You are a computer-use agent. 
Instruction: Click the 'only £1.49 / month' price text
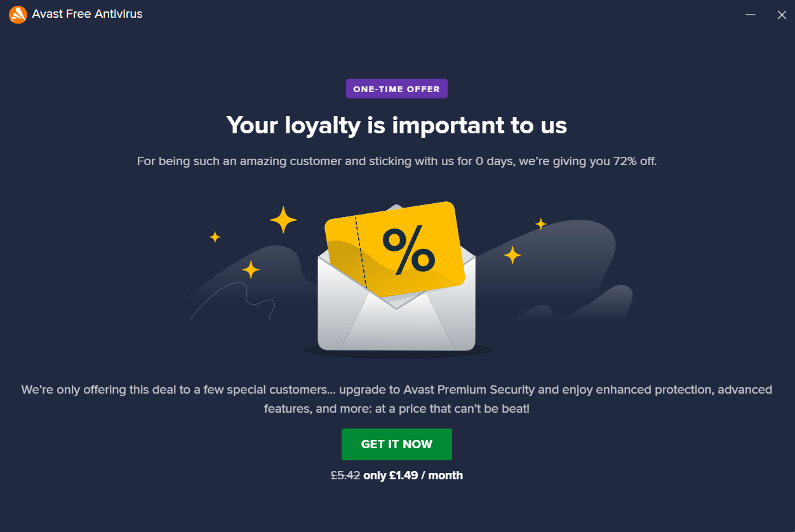pyautogui.click(x=413, y=475)
